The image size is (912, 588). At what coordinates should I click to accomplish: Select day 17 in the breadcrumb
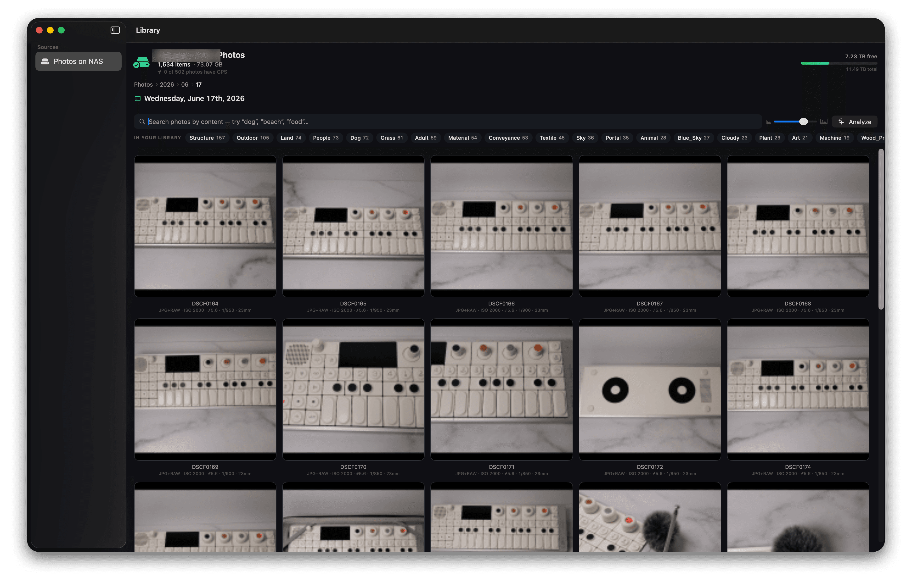tap(198, 85)
